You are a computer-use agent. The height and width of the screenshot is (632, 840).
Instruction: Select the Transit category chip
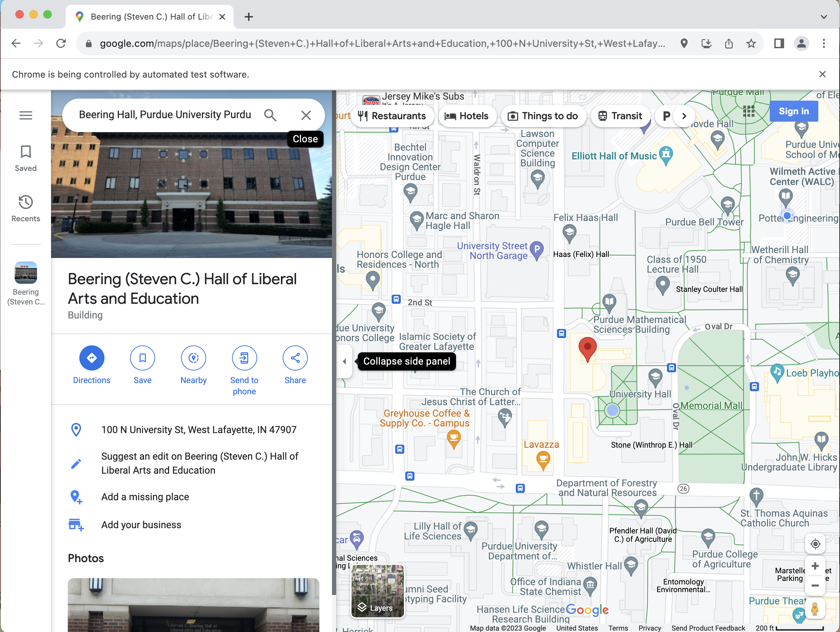[x=620, y=116]
